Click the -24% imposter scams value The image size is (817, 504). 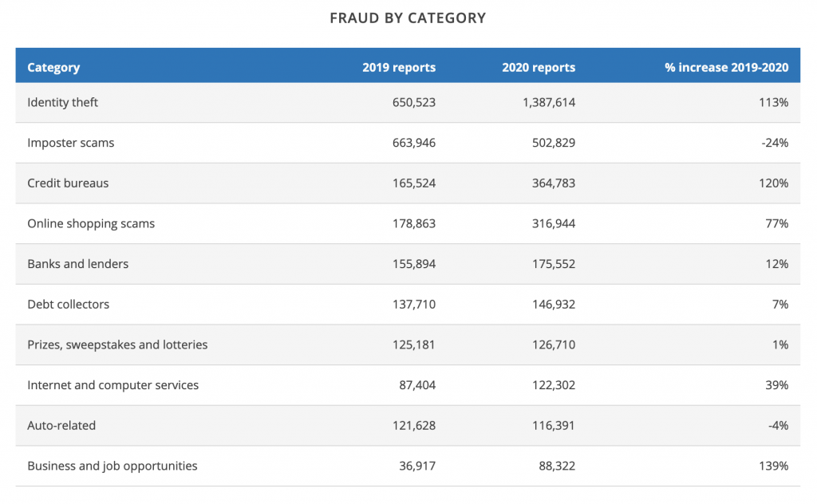coord(776,143)
